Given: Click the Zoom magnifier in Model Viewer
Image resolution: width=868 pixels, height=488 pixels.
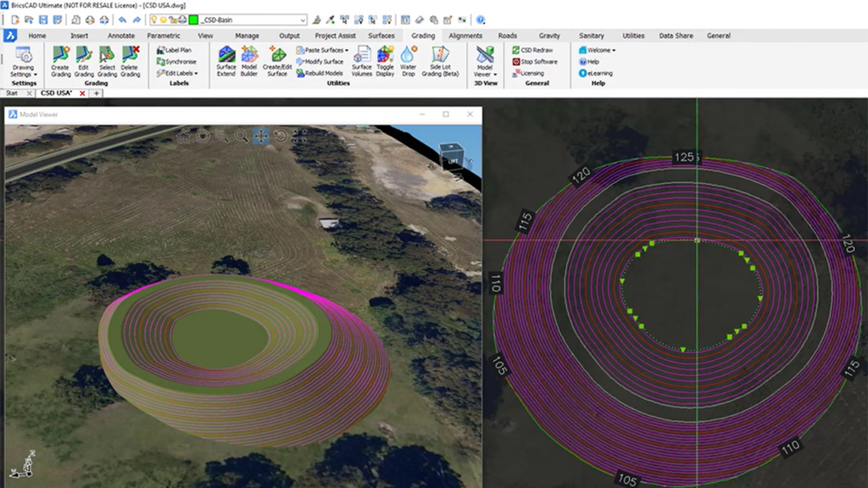Looking at the screenshot, I should 242,136.
